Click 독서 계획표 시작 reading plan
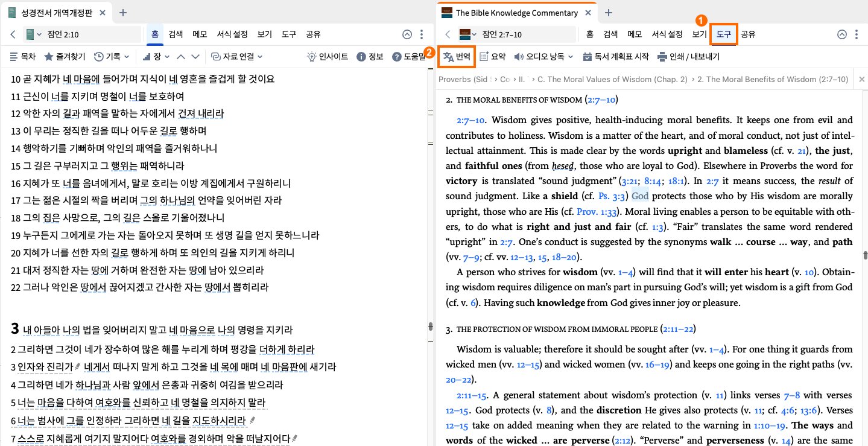The height and width of the screenshot is (446, 868). (x=616, y=57)
